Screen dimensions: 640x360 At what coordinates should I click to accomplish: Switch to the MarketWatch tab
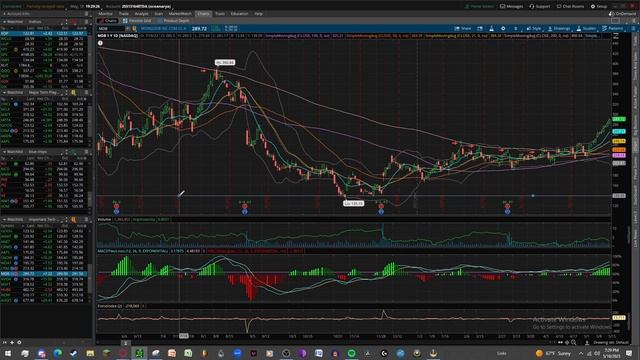click(180, 13)
